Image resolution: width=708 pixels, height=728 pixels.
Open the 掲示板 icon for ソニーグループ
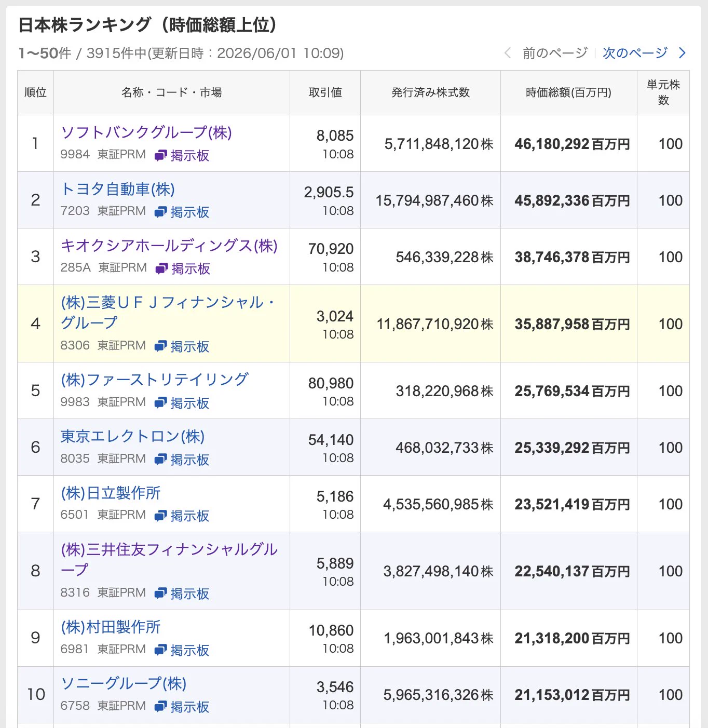(161, 707)
